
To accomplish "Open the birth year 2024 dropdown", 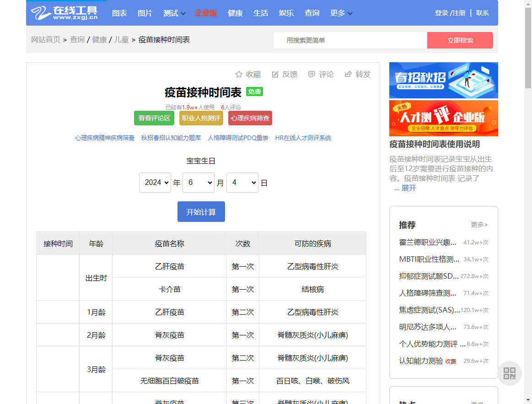I will (x=155, y=183).
